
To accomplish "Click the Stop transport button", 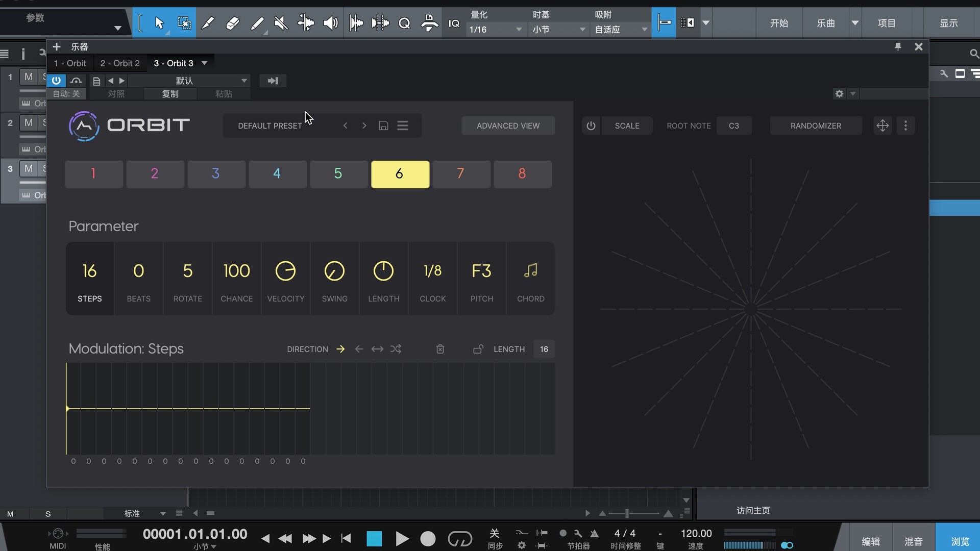I will (374, 539).
